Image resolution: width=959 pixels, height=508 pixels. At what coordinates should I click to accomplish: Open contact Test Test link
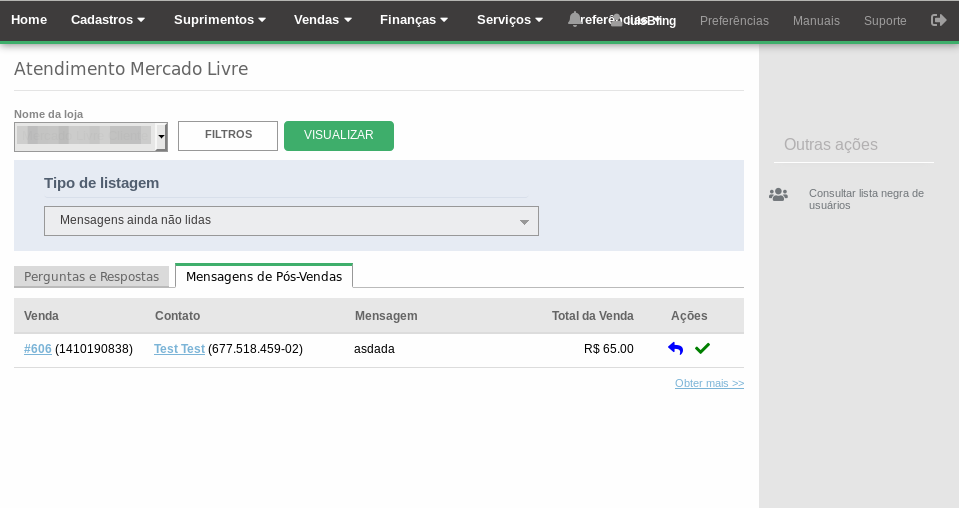click(x=179, y=348)
